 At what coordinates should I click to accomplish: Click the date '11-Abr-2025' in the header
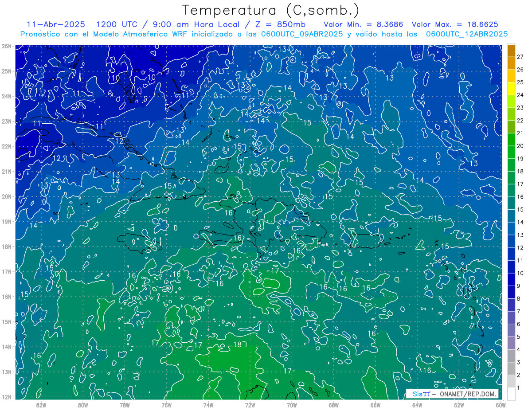(55, 24)
